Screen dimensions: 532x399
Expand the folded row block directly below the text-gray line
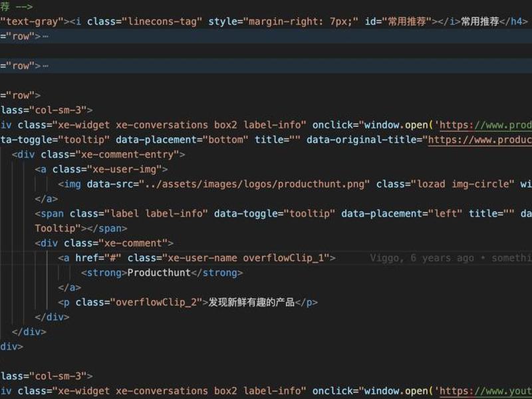(x=45, y=37)
